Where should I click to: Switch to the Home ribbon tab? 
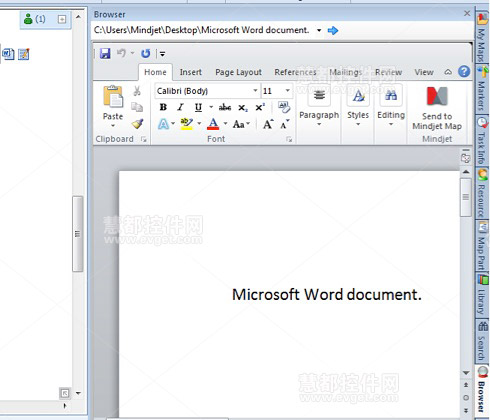tap(155, 72)
